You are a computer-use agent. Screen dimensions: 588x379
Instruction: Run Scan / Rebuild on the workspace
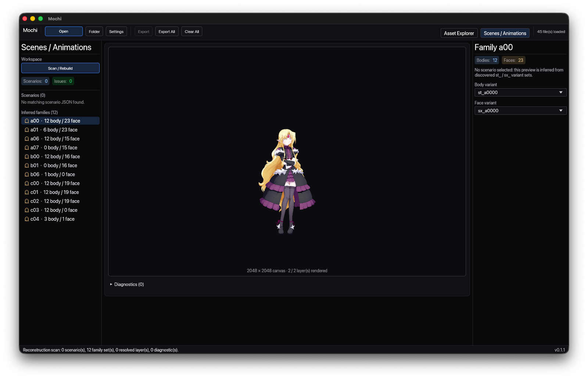(x=60, y=68)
